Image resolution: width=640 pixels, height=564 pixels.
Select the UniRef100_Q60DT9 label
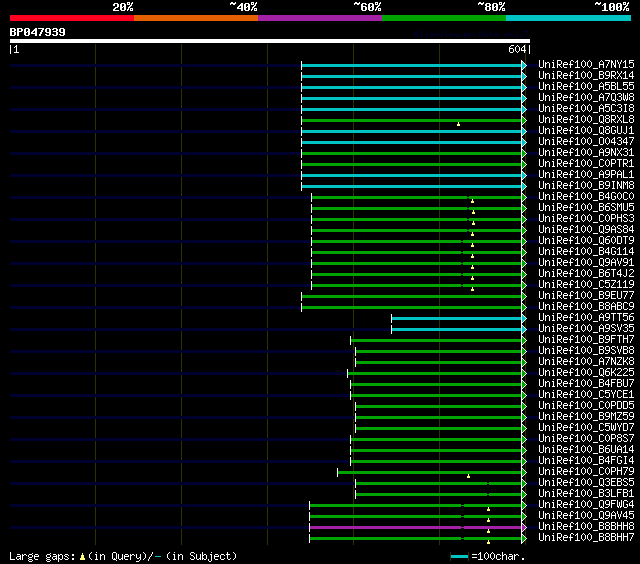[x=586, y=241]
